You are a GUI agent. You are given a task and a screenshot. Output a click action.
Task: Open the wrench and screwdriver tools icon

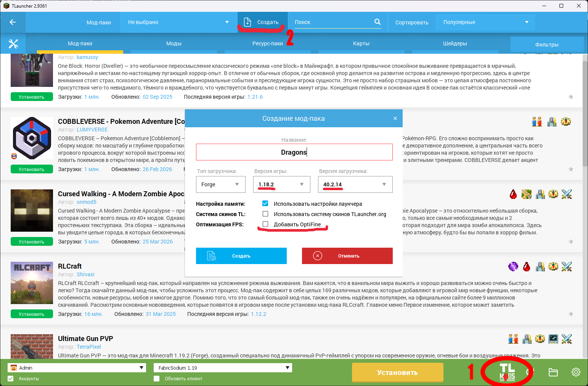tap(13, 44)
